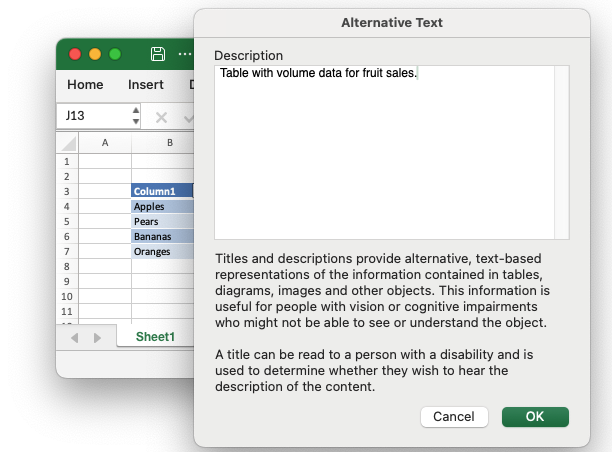
Task: Click the cancel entry X in formula bar
Action: pyautogui.click(x=161, y=116)
